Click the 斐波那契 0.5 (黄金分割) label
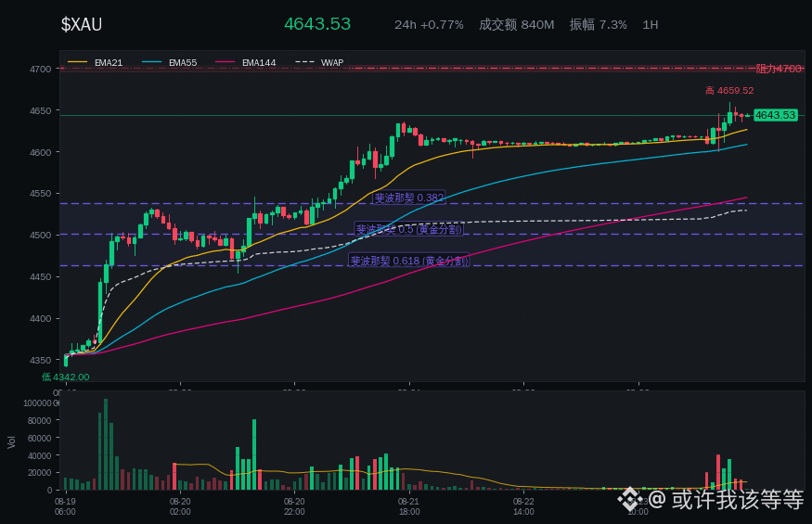The image size is (812, 524). click(x=408, y=229)
